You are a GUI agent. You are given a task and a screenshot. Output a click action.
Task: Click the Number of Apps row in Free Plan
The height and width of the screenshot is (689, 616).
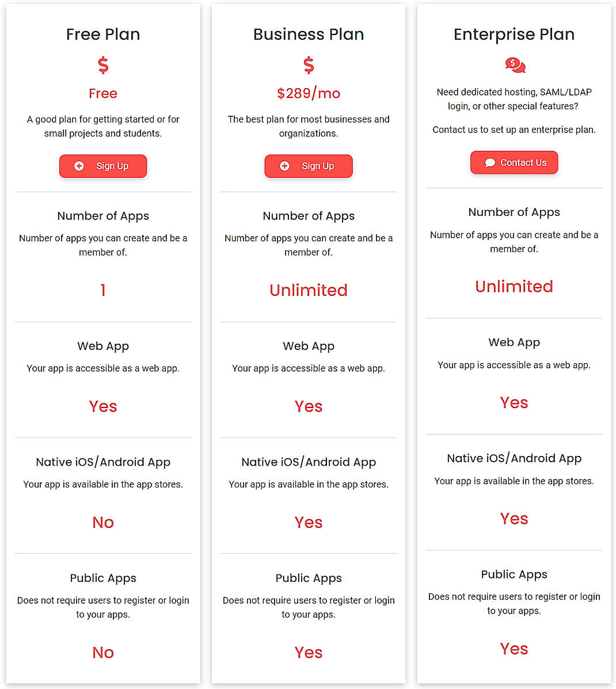pyautogui.click(x=103, y=216)
